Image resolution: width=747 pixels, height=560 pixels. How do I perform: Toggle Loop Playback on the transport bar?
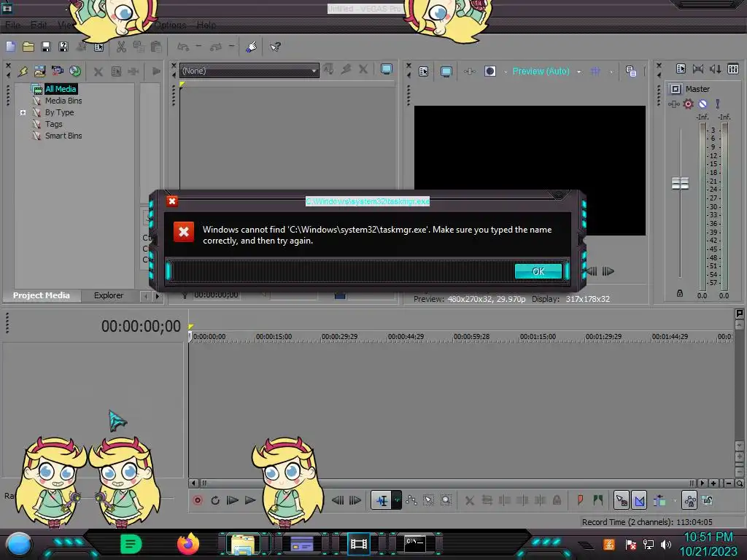coord(215,500)
